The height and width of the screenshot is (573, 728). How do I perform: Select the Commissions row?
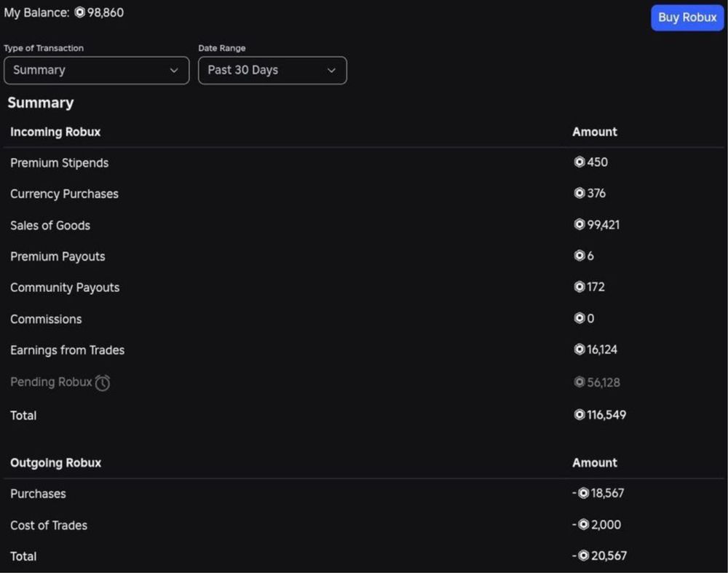click(363, 319)
